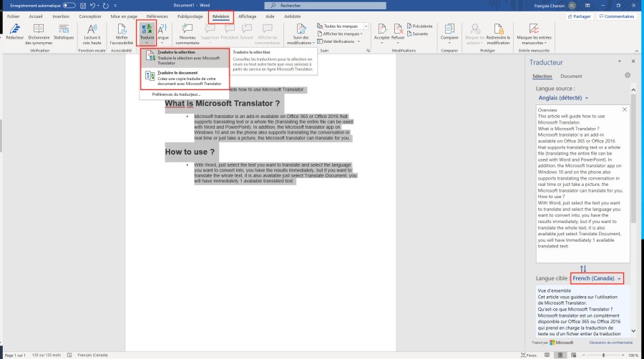The image size is (644, 359).
Task: Swap source and target languages arrows
Action: coord(582,268)
